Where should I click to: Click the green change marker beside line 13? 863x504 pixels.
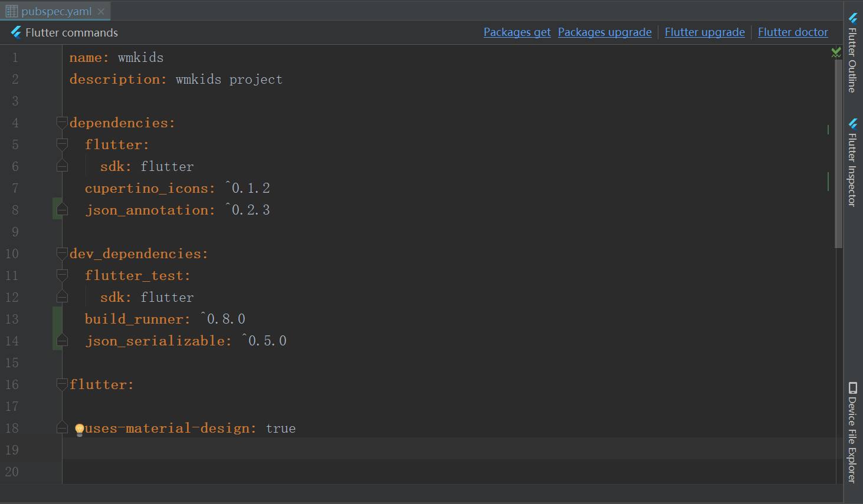click(57, 319)
